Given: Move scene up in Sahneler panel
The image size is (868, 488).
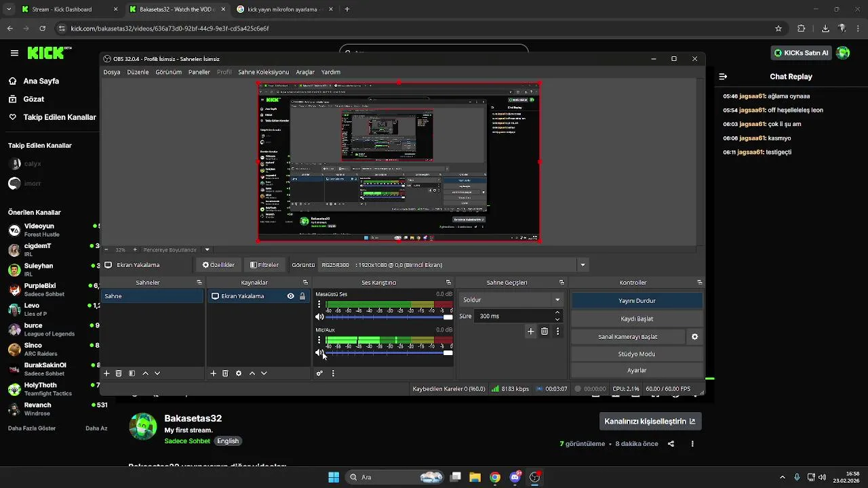Looking at the screenshot, I should point(145,373).
